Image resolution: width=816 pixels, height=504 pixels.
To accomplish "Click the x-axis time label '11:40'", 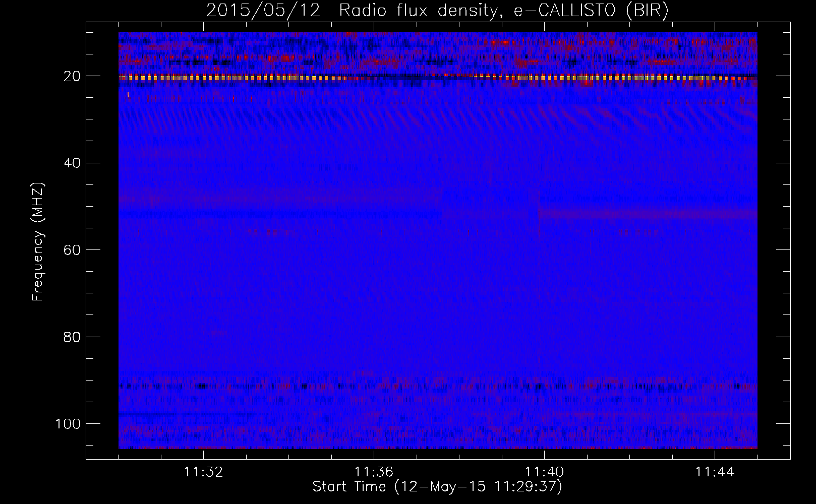I will click(544, 472).
